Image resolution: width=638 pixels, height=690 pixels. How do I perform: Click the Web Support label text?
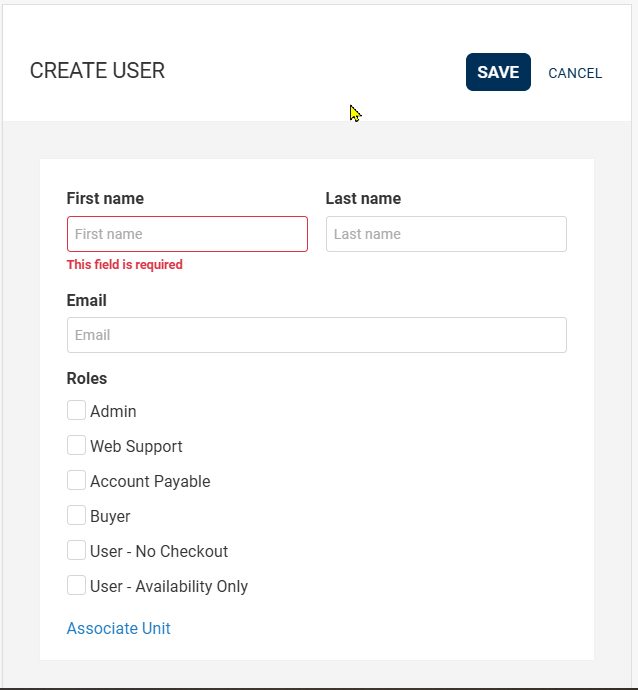coord(136,446)
